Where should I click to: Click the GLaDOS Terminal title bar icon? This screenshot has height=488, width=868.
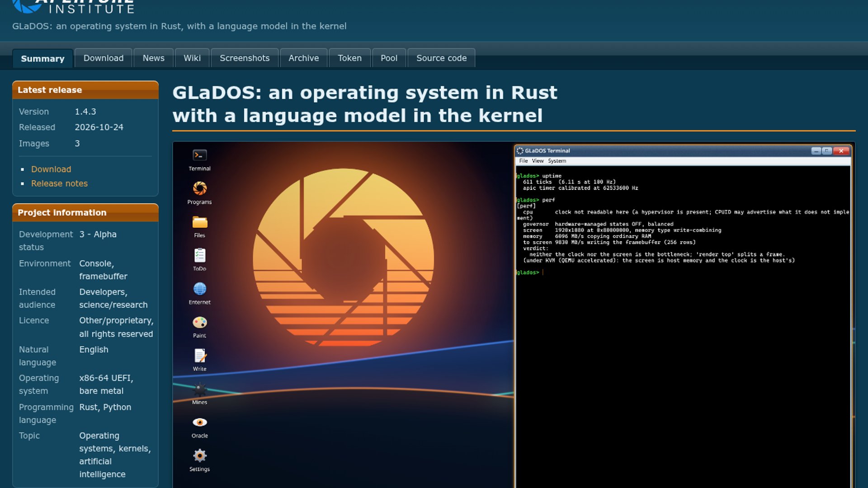520,151
